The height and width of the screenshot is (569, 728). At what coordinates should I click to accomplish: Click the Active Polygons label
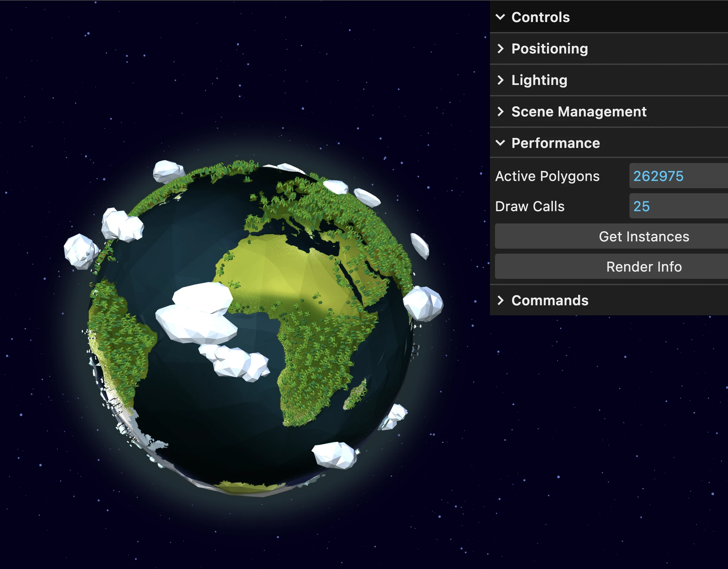tap(547, 176)
